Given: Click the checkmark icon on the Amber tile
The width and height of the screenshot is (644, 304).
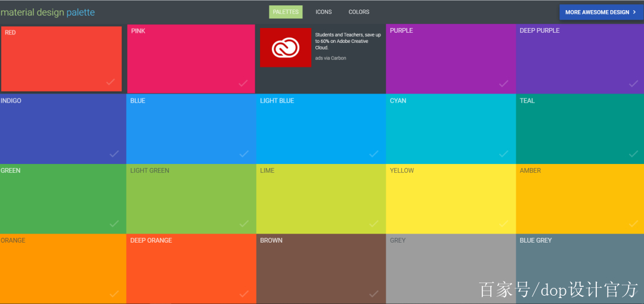Looking at the screenshot, I should point(633,224).
